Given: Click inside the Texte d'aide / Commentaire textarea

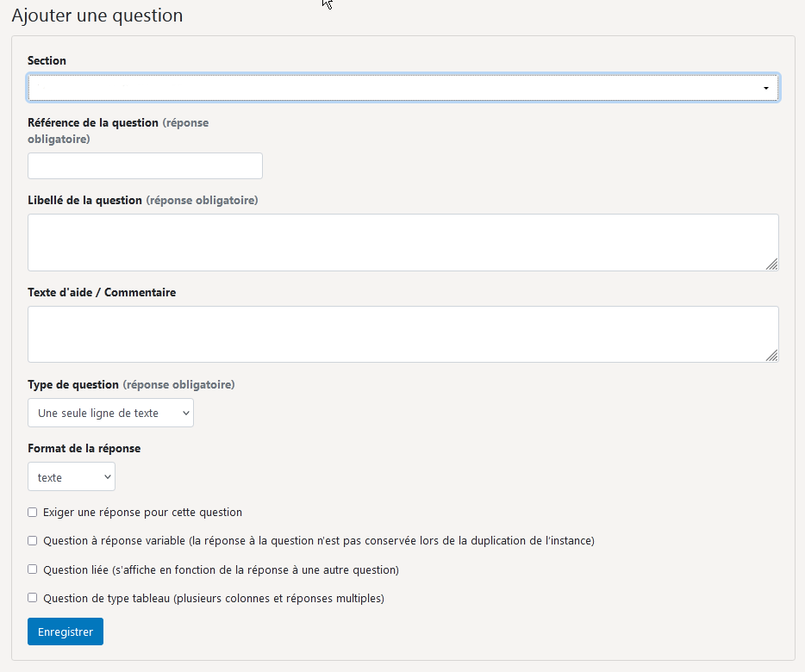Looking at the screenshot, I should (403, 334).
